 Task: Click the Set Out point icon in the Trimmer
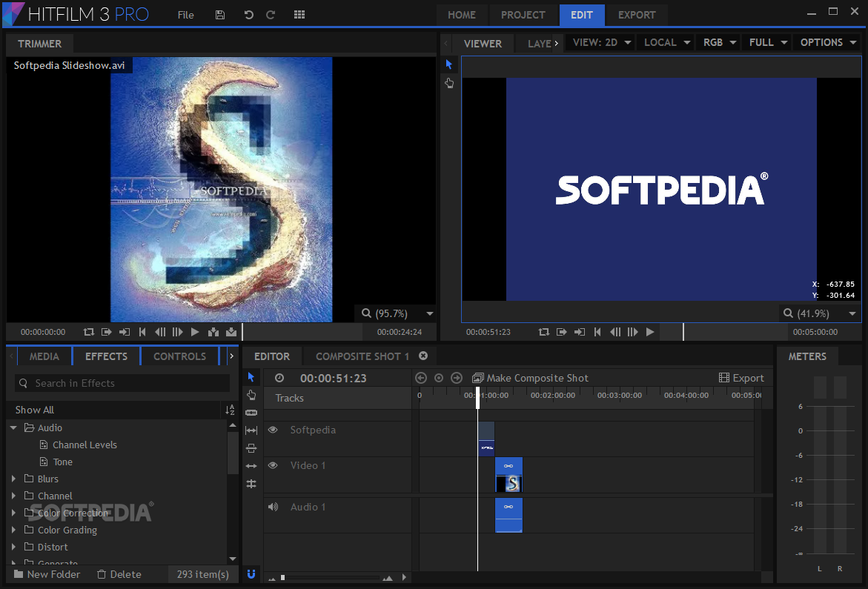click(125, 332)
